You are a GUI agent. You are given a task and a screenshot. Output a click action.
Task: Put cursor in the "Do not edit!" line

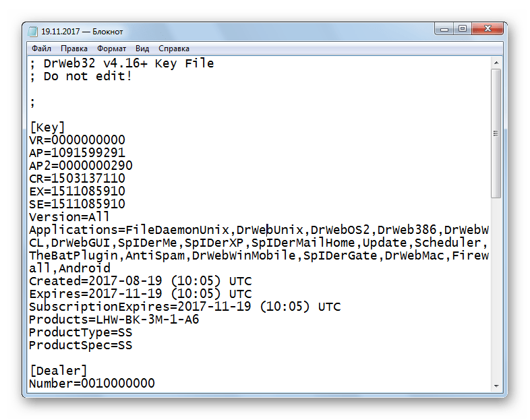point(88,76)
